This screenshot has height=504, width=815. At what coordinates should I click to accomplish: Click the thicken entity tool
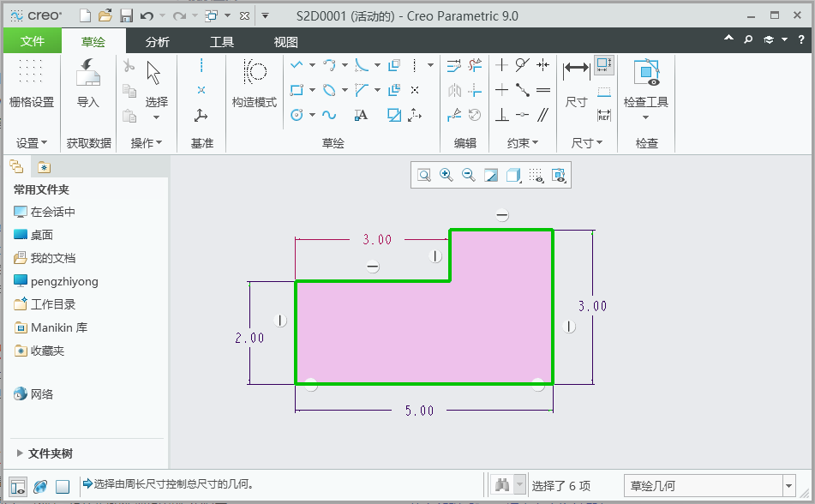(x=394, y=90)
